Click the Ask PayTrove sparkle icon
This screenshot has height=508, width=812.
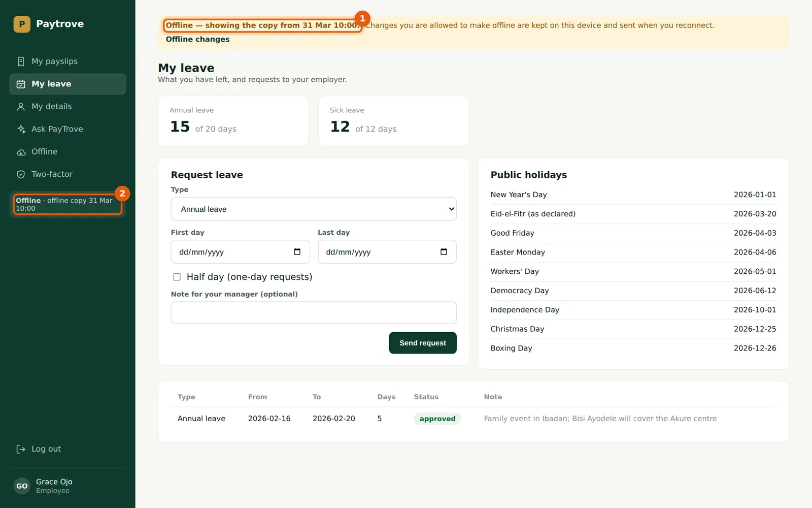(x=21, y=129)
